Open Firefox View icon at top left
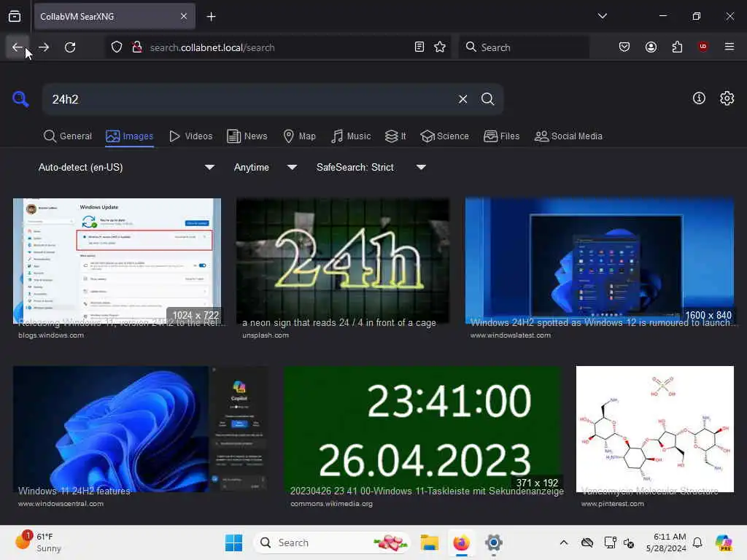This screenshot has width=747, height=560. (15, 17)
